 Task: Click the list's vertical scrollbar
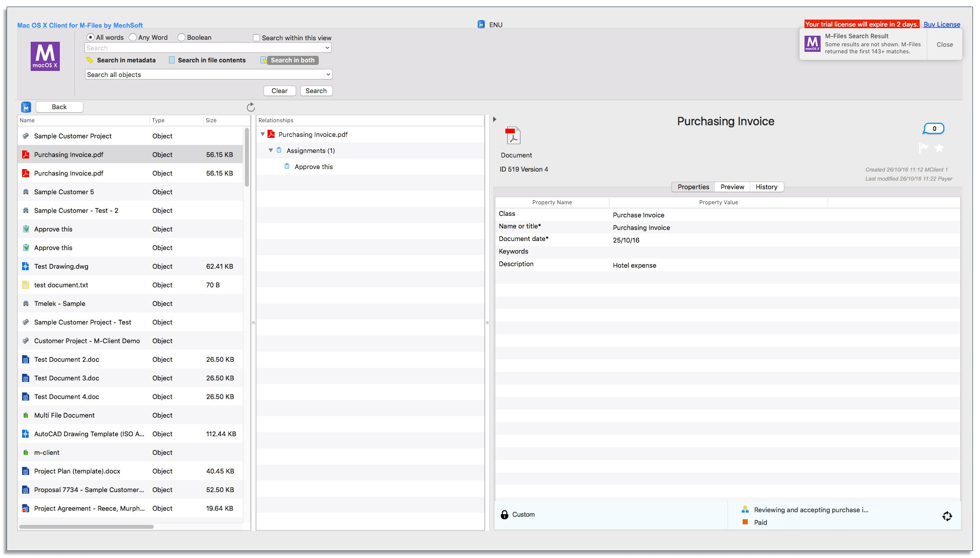247,157
